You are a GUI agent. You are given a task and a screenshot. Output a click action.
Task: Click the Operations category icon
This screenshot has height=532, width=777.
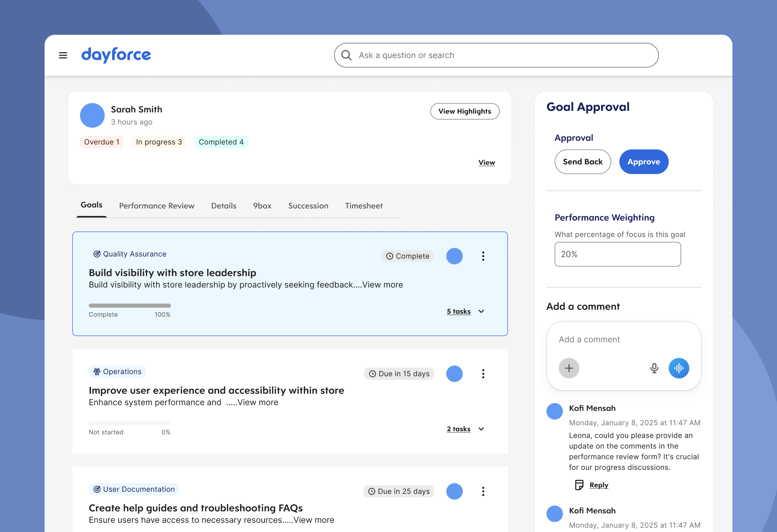[x=97, y=372]
